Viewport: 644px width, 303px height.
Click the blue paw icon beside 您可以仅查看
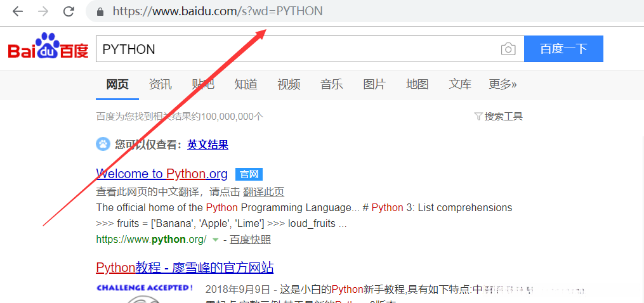103,144
